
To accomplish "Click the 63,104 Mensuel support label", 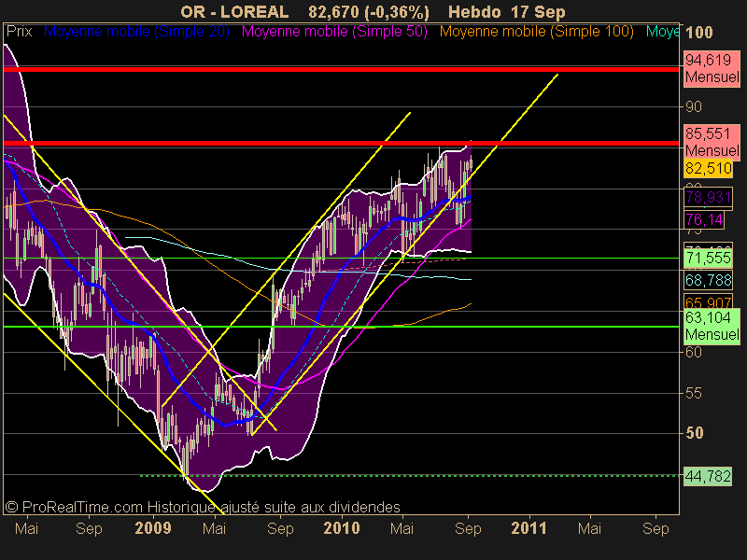I will [x=712, y=326].
